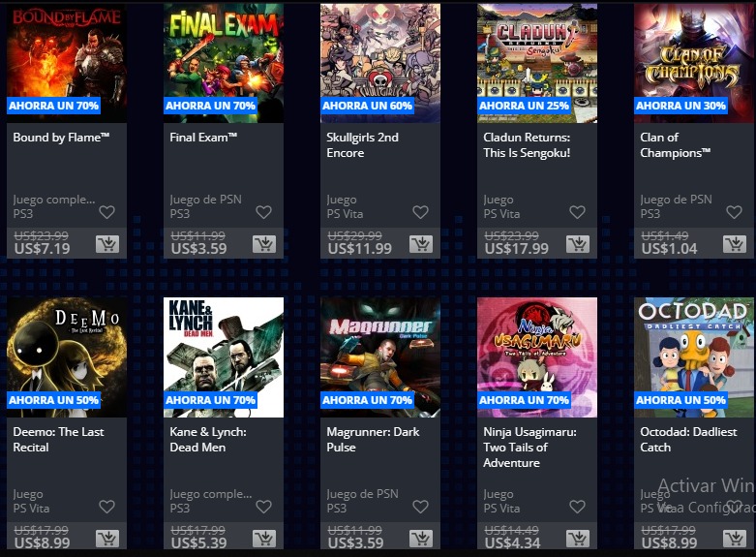Add Cladun Returns to shopping cart
Image resolution: width=756 pixels, height=557 pixels.
coord(578,244)
